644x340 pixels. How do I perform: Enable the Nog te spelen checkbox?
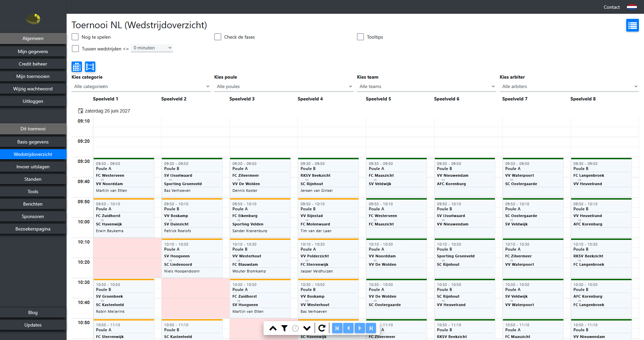[75, 37]
